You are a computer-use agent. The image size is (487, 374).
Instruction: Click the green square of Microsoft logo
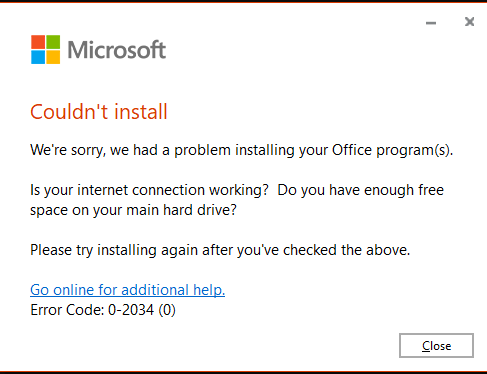tap(53, 42)
